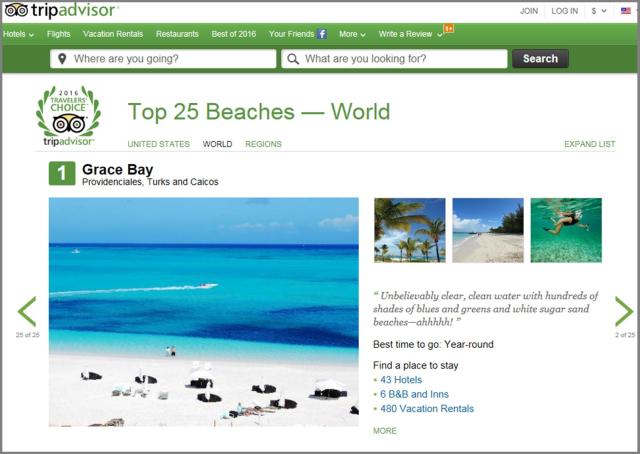The height and width of the screenshot is (454, 640).
Task: Click the 'Find a place to stay' text
Action: coord(416,365)
